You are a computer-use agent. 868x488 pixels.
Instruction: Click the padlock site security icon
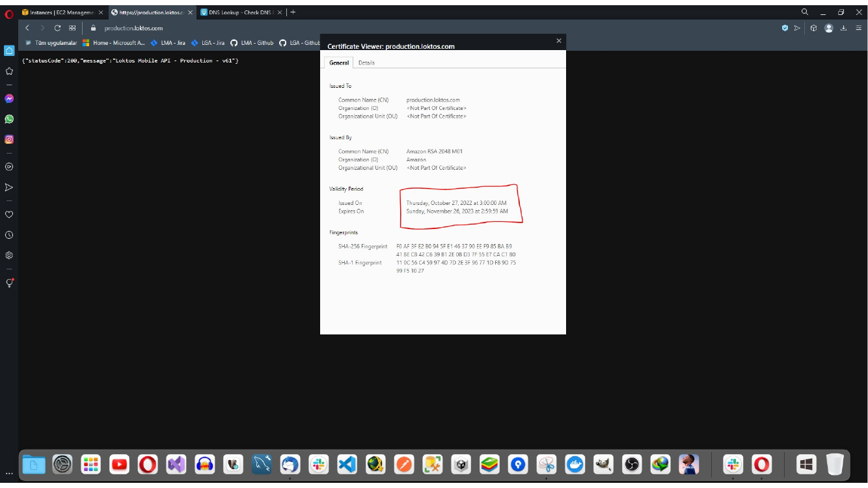pyautogui.click(x=93, y=28)
